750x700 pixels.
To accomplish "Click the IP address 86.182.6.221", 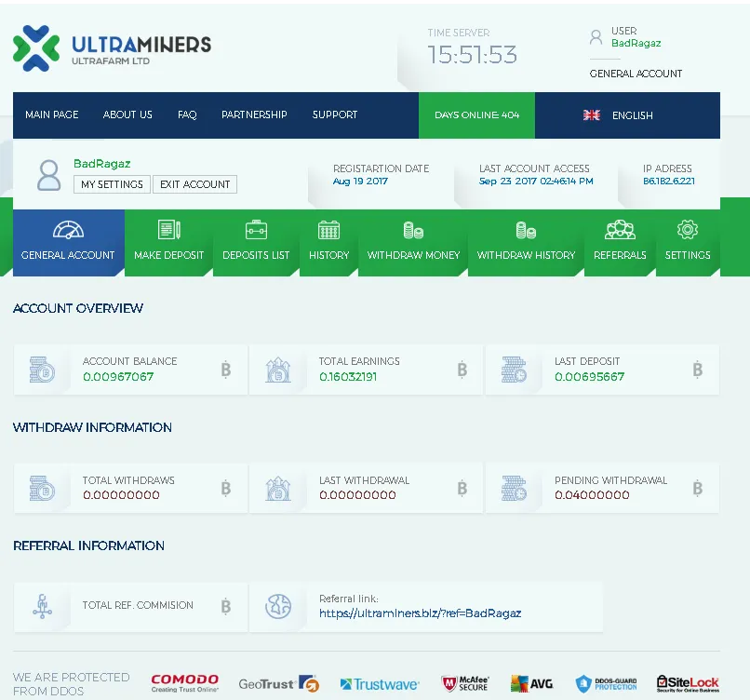I will point(669,181).
